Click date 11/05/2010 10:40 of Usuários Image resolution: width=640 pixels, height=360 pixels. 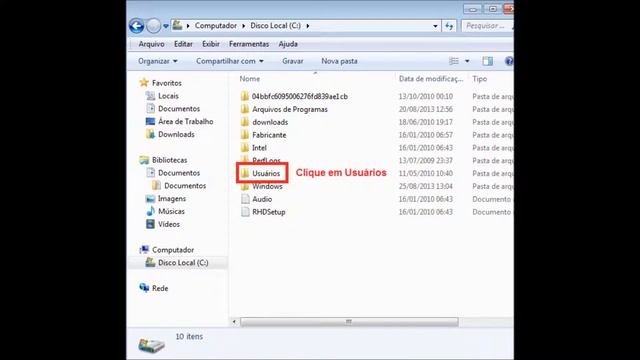click(426, 173)
